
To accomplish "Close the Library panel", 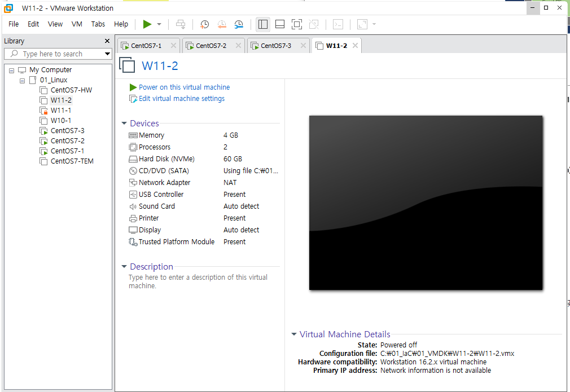I will [107, 41].
